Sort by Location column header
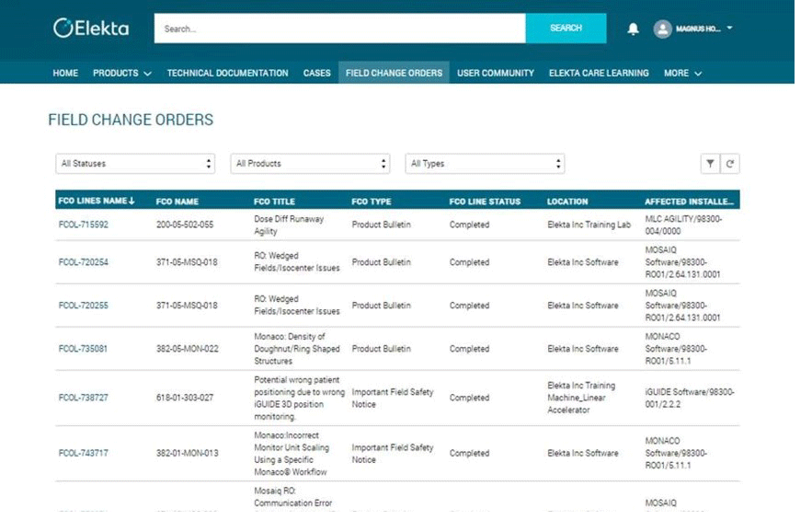Screen dimensions: 812x520 point(567,202)
